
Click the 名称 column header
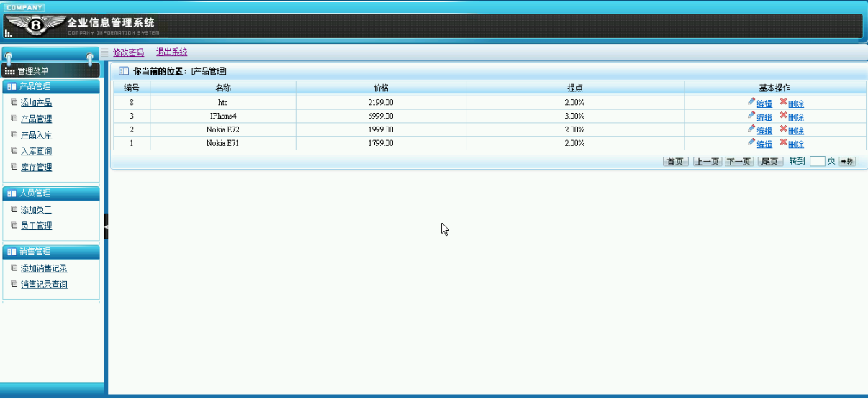tap(223, 88)
